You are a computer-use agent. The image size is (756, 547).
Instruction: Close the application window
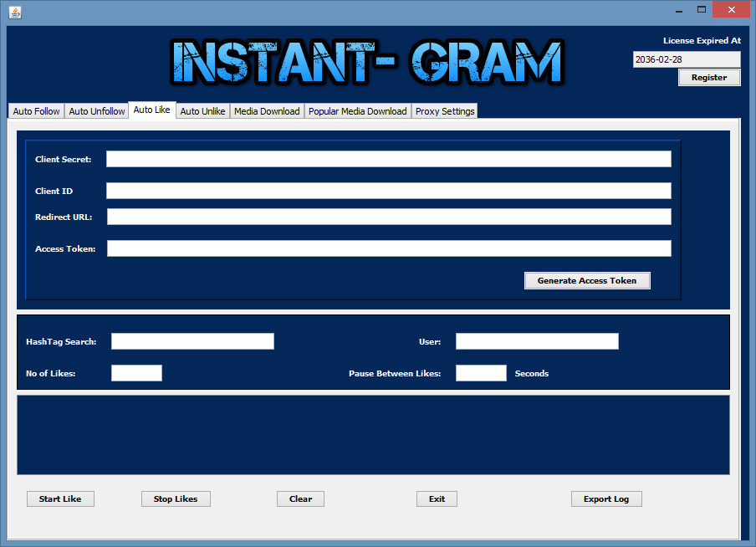pyautogui.click(x=732, y=10)
